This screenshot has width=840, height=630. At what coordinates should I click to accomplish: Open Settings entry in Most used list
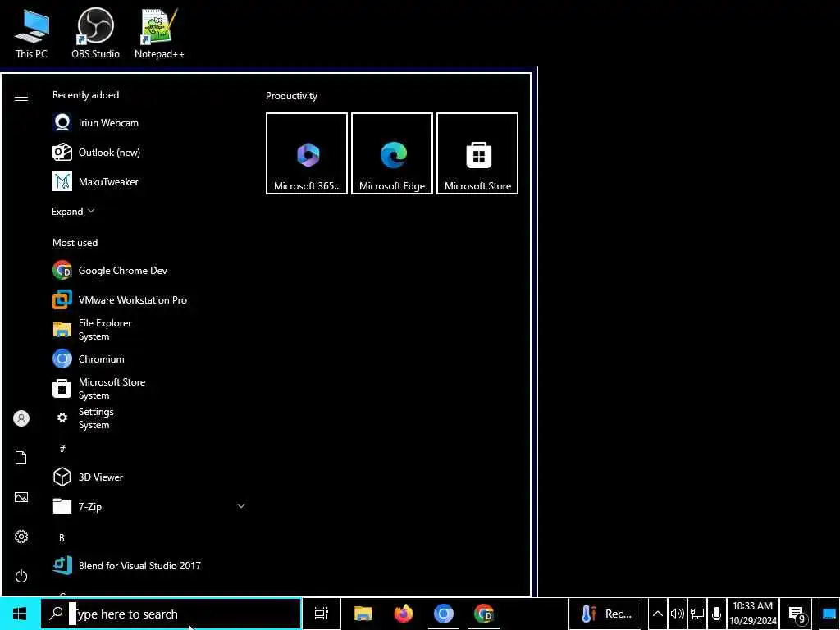[149, 418]
